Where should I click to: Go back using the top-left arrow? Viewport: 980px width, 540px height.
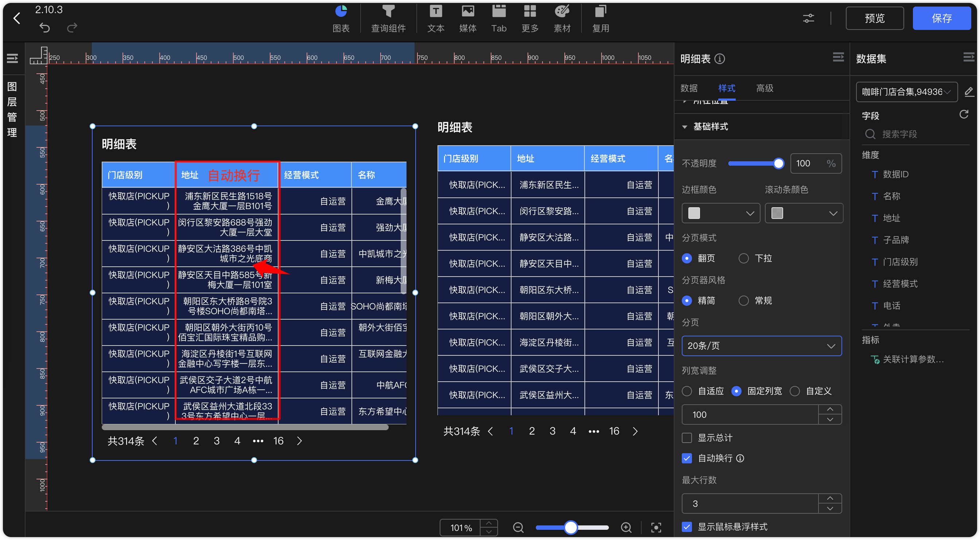click(16, 18)
